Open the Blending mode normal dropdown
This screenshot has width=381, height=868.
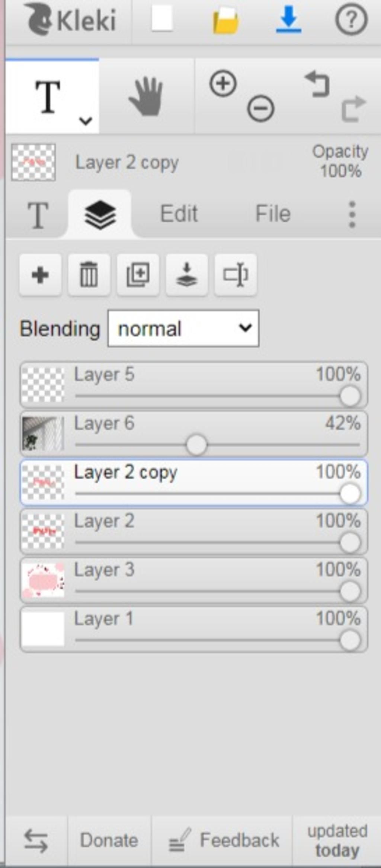pyautogui.click(x=183, y=329)
